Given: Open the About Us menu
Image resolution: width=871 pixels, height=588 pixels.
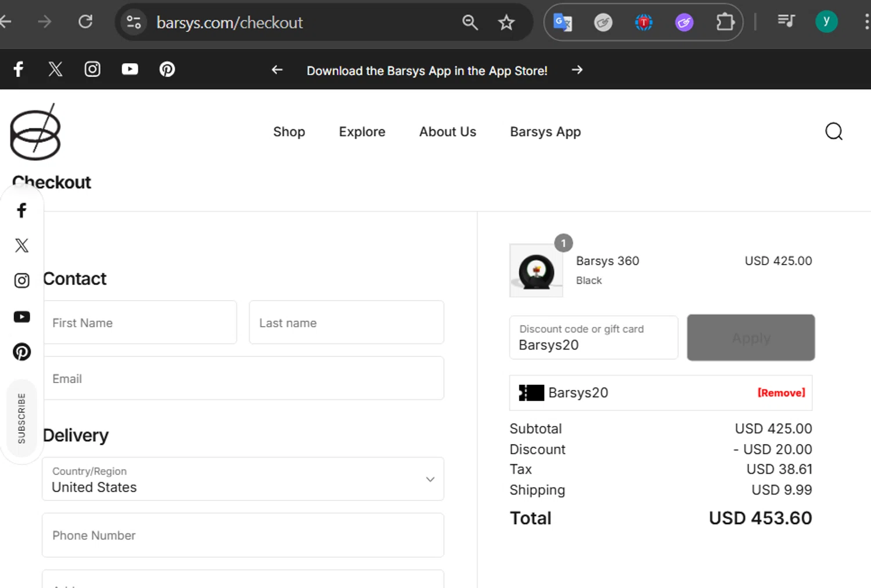Looking at the screenshot, I should (x=448, y=132).
